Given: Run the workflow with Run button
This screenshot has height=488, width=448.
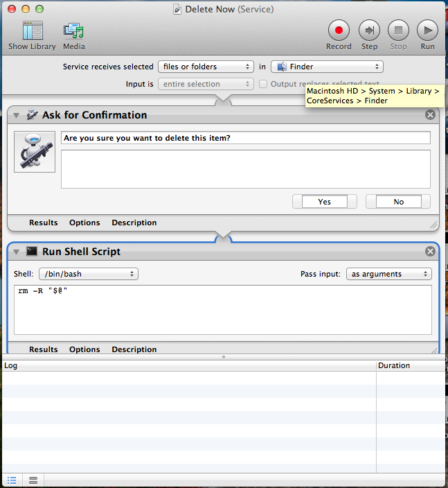Looking at the screenshot, I should point(427,31).
